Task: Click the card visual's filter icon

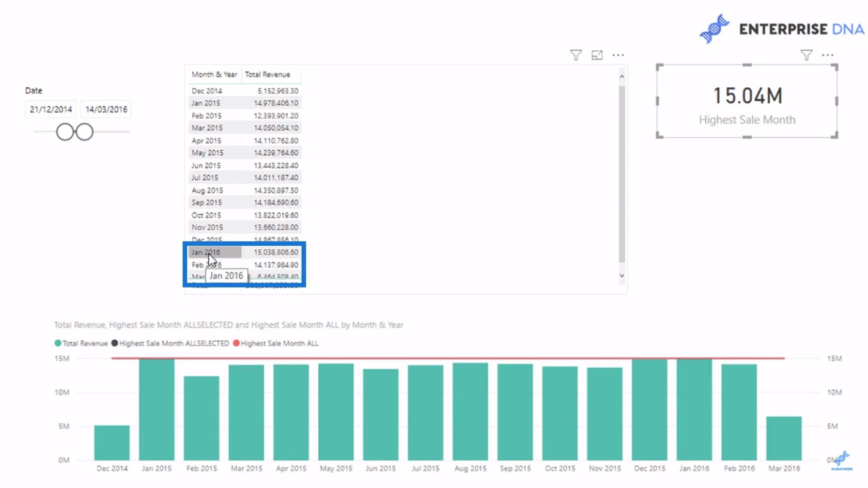Action: (x=806, y=55)
